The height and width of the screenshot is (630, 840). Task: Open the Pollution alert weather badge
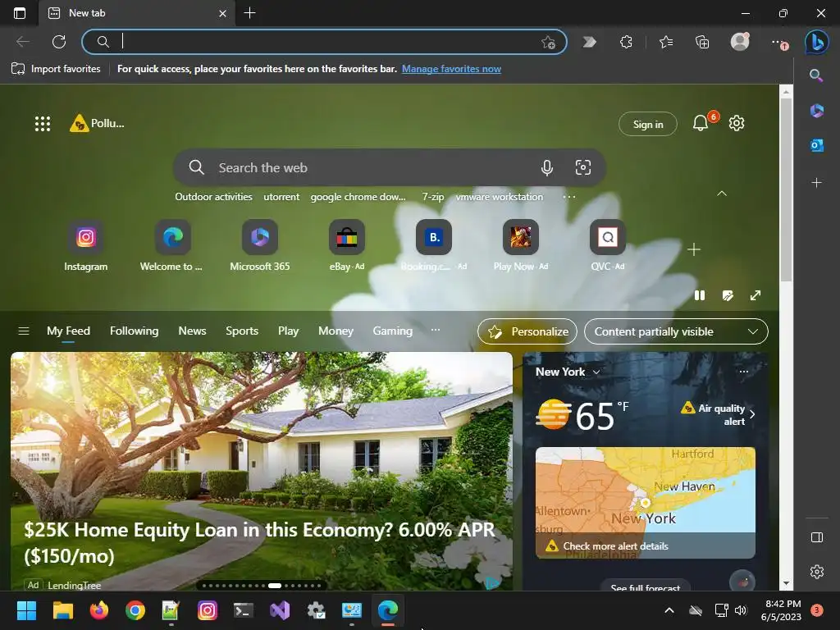click(98, 123)
